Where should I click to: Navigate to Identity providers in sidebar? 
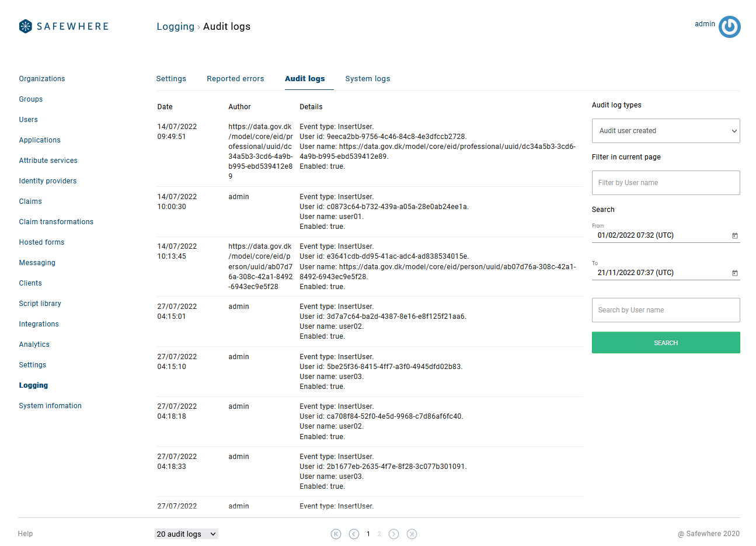click(48, 181)
